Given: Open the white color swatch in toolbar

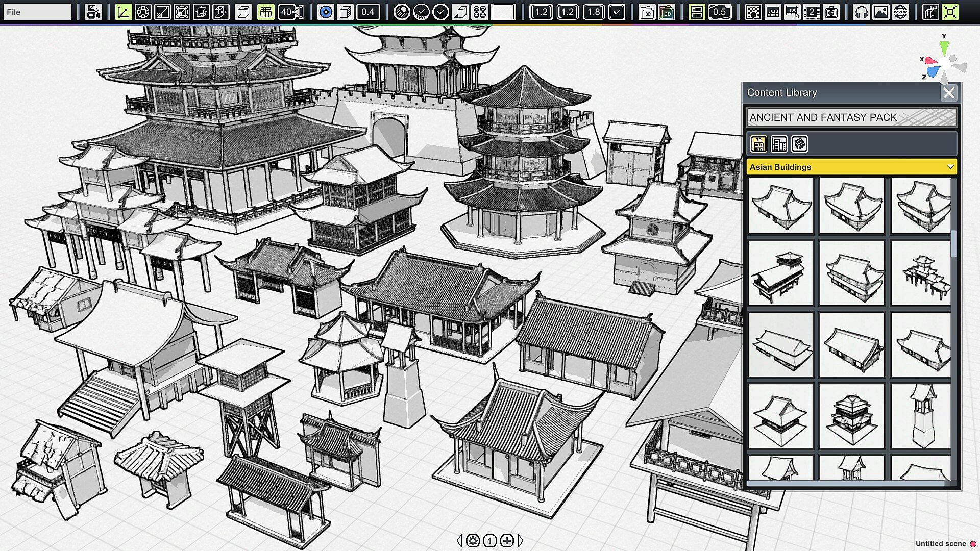Looking at the screenshot, I should 503,12.
